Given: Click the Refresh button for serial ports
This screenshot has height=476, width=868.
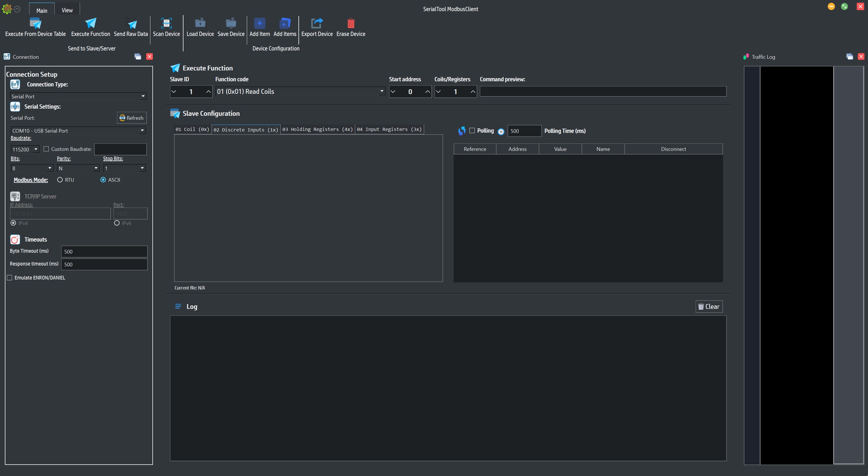Looking at the screenshot, I should pyautogui.click(x=132, y=118).
